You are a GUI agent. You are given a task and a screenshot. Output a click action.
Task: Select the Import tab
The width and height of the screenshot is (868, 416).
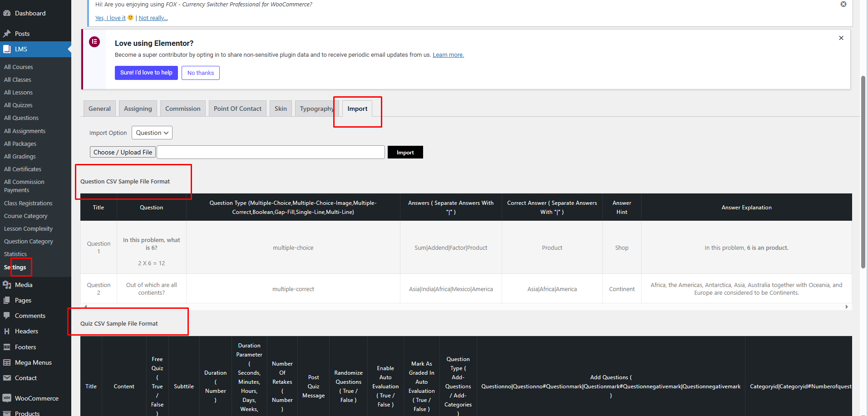357,109
